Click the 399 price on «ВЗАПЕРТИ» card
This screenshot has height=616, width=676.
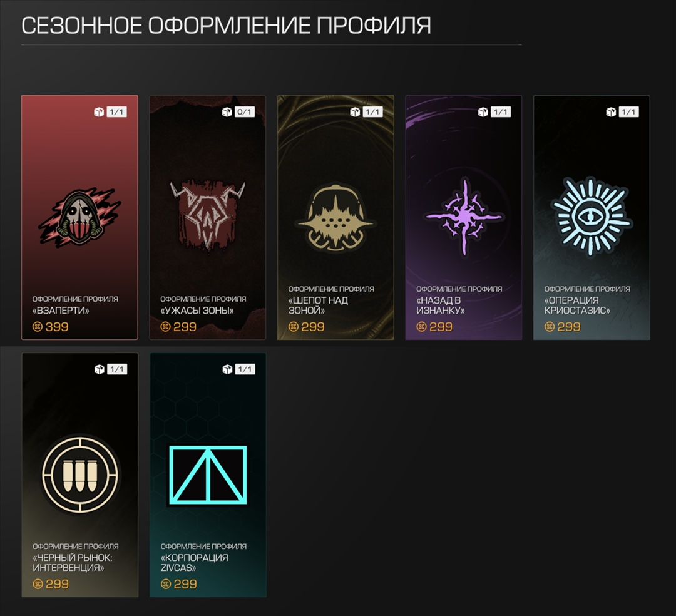click(x=57, y=327)
